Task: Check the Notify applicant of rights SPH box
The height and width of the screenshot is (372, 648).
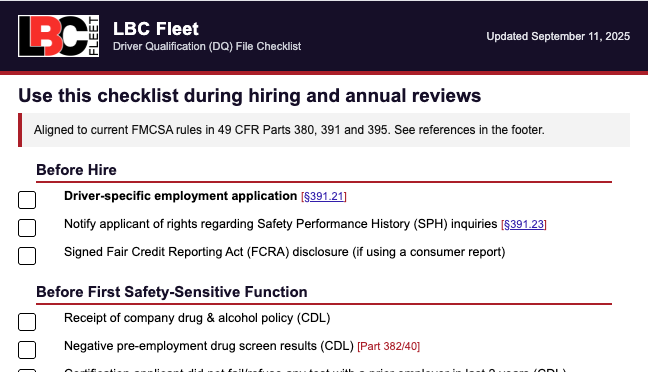Action: tap(27, 228)
